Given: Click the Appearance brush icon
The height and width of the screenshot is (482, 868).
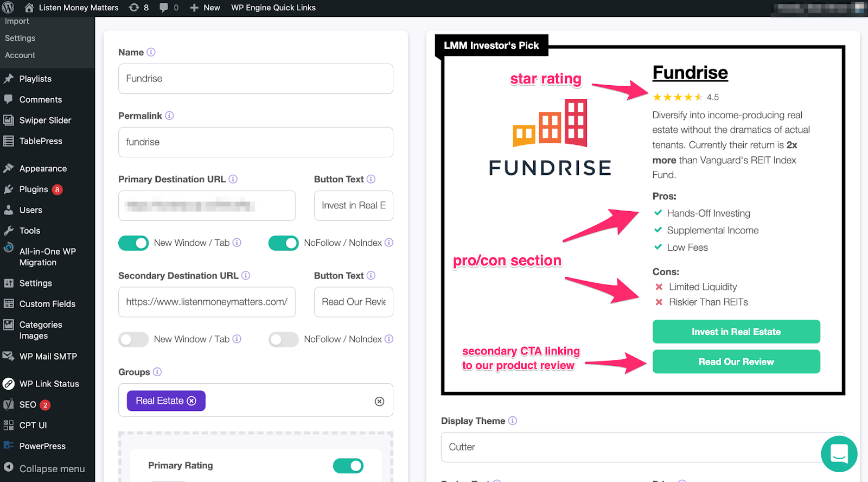Looking at the screenshot, I should [8, 168].
